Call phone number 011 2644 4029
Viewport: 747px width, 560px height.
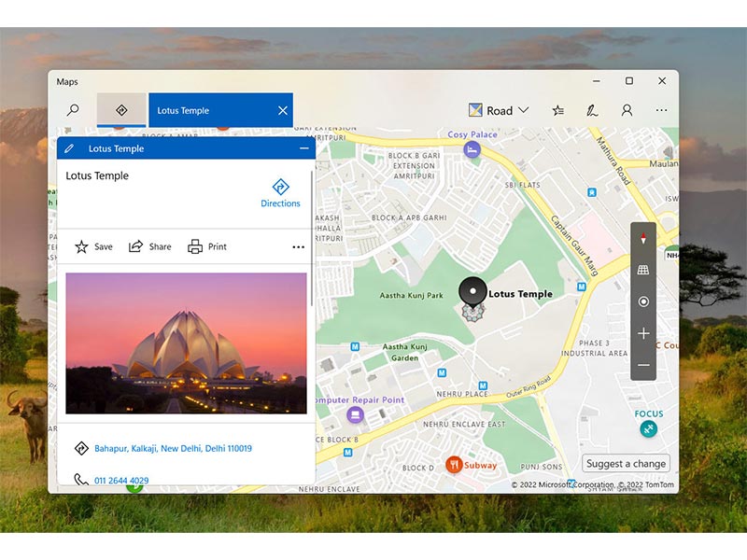[121, 481]
